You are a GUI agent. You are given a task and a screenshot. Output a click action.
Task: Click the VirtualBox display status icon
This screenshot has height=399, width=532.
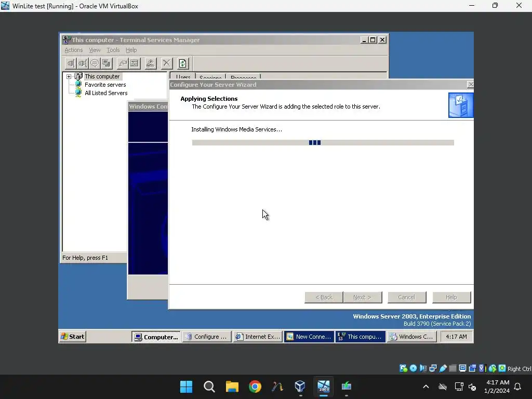tap(462, 368)
